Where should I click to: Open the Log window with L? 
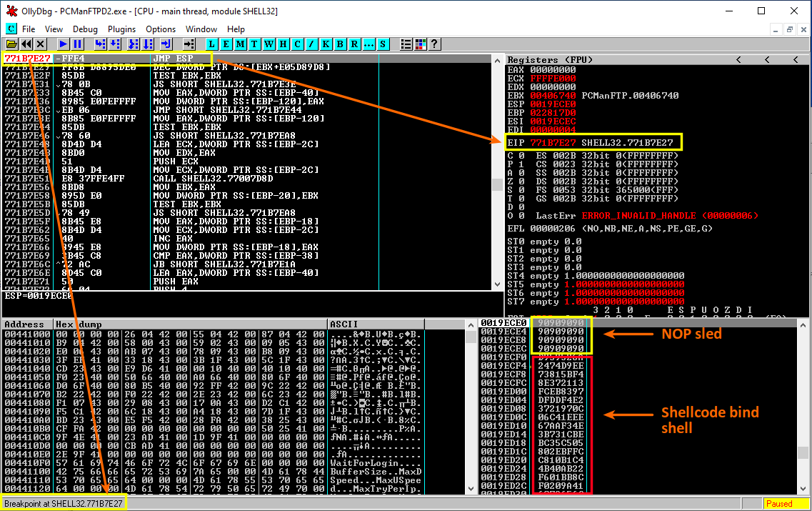pos(211,44)
